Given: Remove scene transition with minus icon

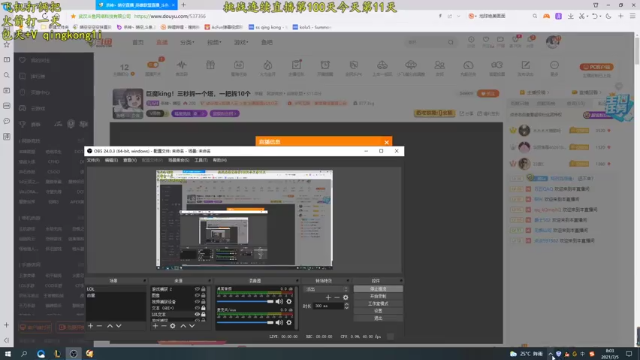Looking at the screenshot, I should [x=337, y=297].
